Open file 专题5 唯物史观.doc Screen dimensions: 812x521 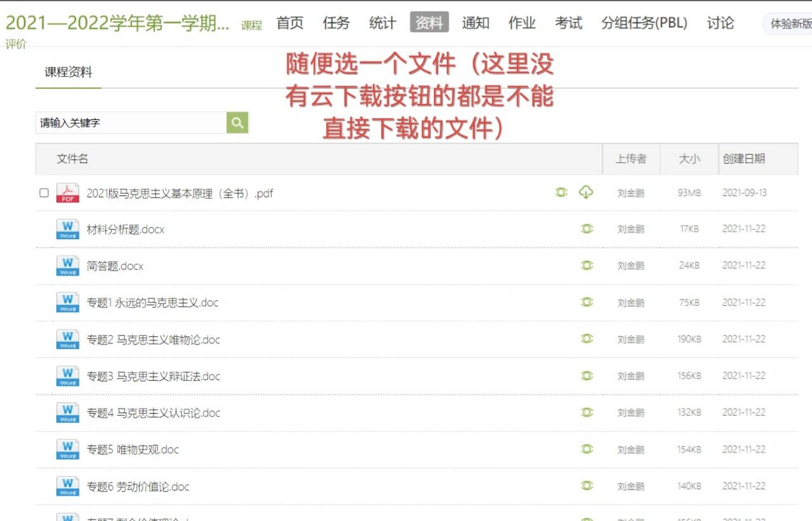click(x=133, y=450)
